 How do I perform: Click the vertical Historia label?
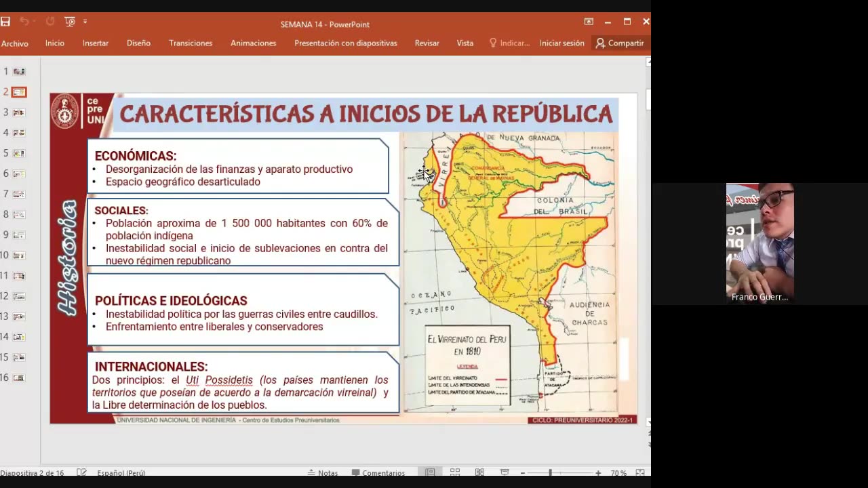(68, 258)
